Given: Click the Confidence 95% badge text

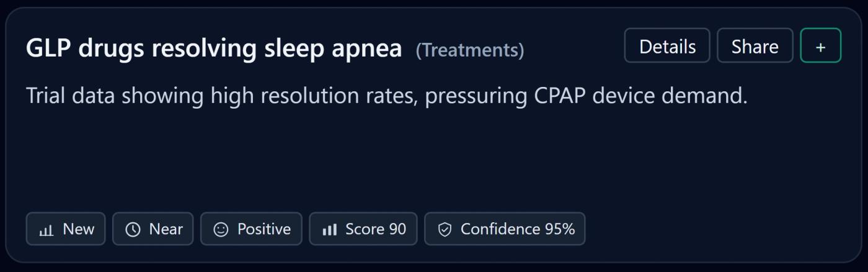Looking at the screenshot, I should [x=517, y=229].
